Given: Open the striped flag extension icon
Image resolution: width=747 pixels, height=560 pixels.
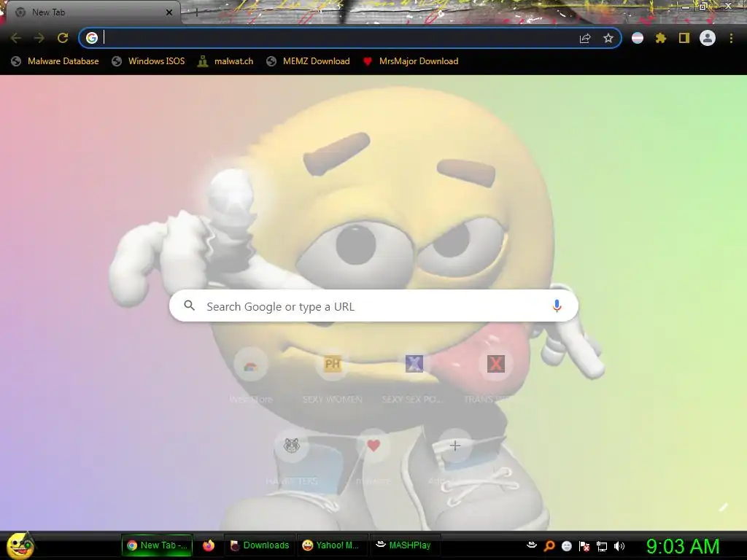Looking at the screenshot, I should [x=638, y=38].
